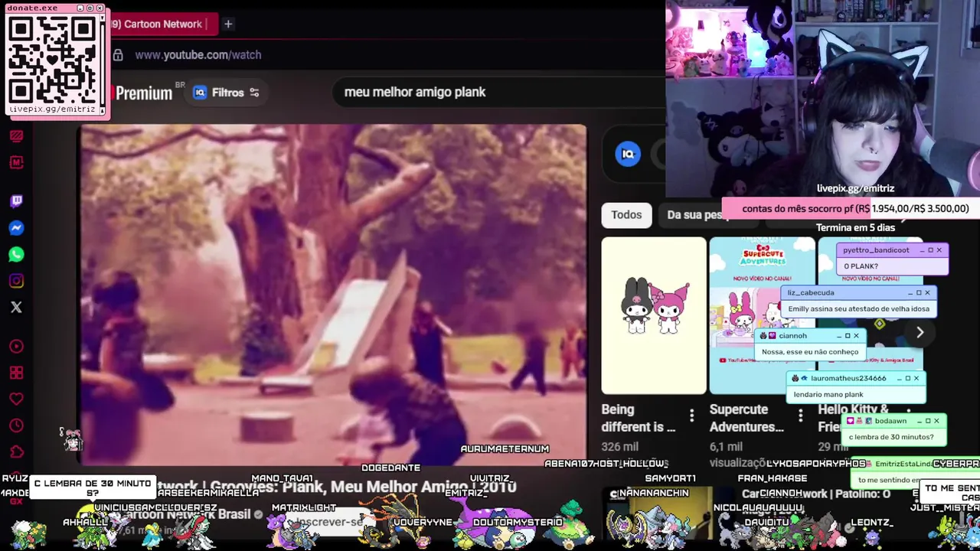Open the history clock sidebar icon
This screenshot has width=980, height=551.
(x=16, y=425)
